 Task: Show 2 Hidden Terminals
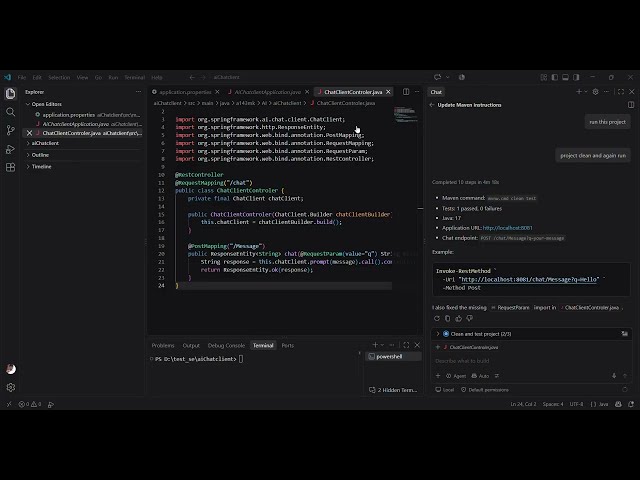click(x=393, y=390)
